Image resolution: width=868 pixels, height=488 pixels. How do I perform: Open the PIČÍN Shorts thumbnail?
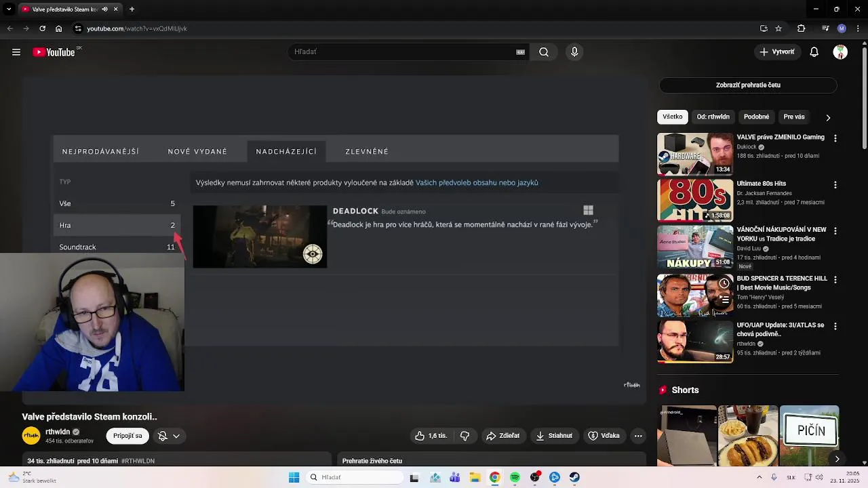pyautogui.click(x=810, y=436)
